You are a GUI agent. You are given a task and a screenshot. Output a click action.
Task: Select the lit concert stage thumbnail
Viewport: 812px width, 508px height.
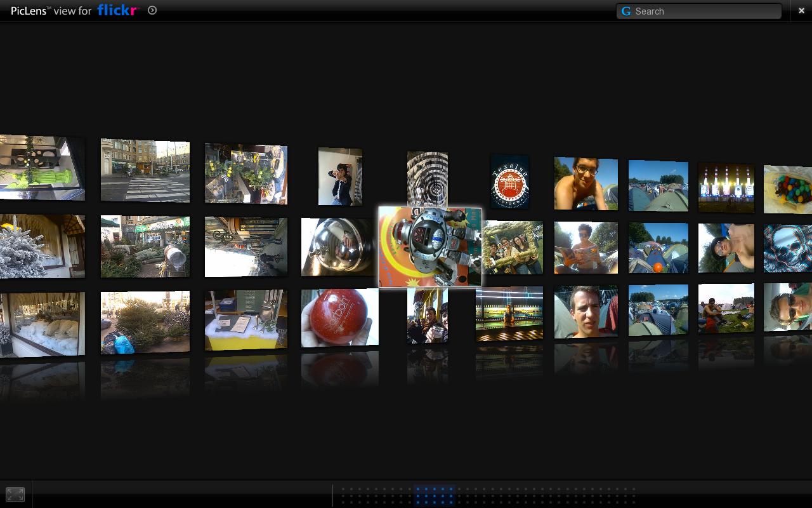coord(726,187)
